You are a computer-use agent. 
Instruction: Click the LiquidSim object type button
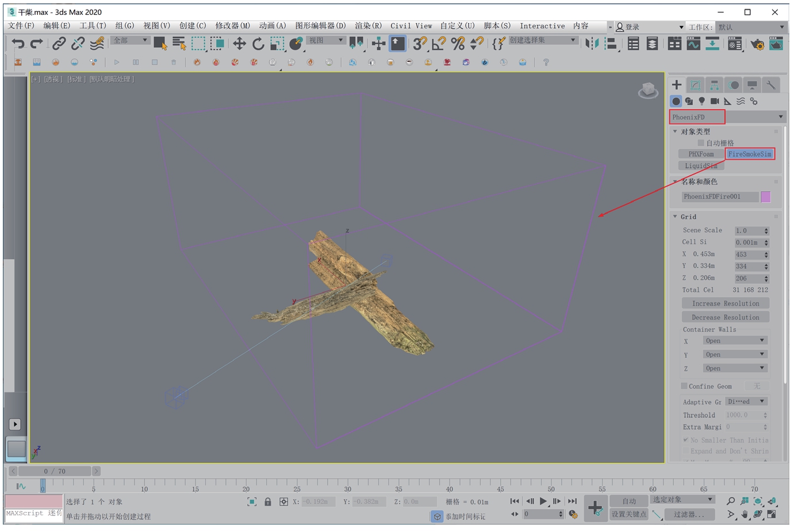pyautogui.click(x=701, y=166)
